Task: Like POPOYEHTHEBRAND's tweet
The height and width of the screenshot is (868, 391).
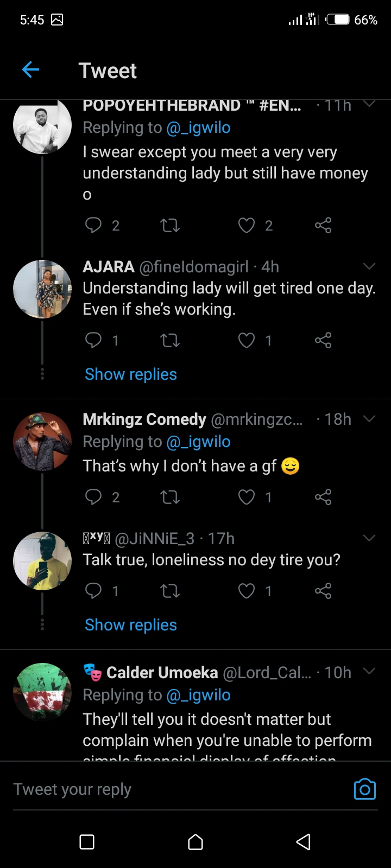Action: click(247, 225)
